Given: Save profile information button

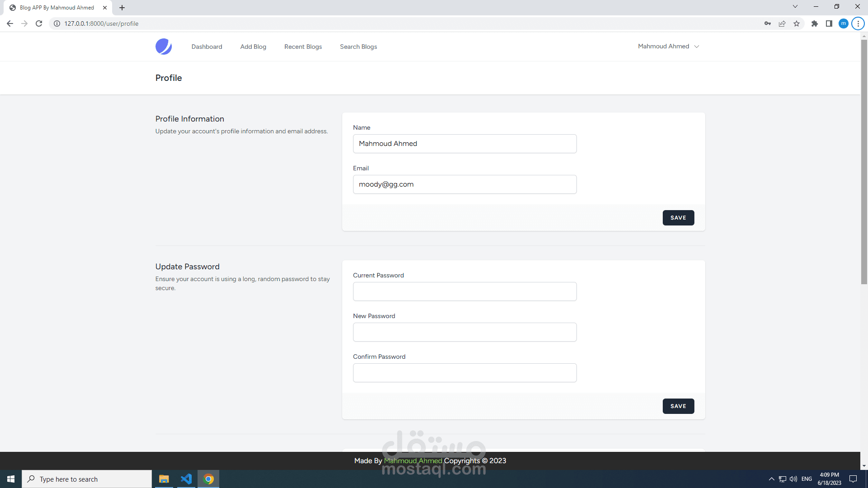Looking at the screenshot, I should [x=678, y=218].
